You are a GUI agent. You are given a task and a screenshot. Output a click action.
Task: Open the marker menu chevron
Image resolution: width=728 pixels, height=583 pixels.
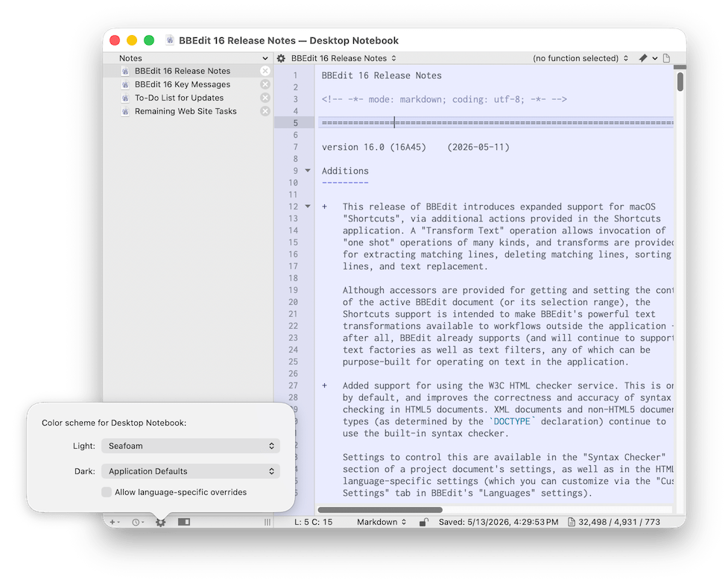click(x=655, y=59)
